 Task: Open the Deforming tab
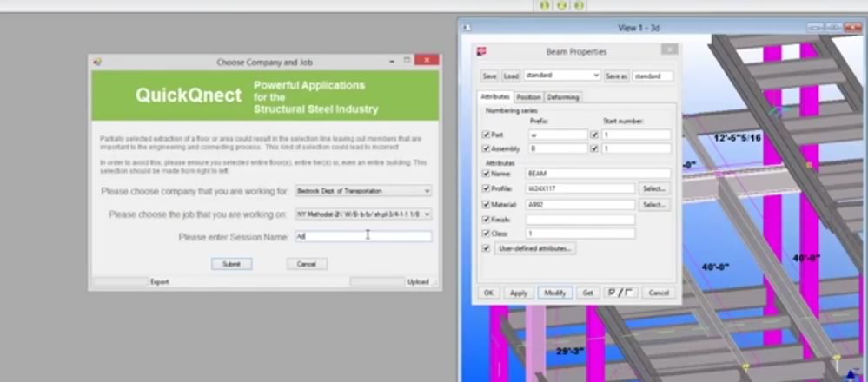[562, 97]
